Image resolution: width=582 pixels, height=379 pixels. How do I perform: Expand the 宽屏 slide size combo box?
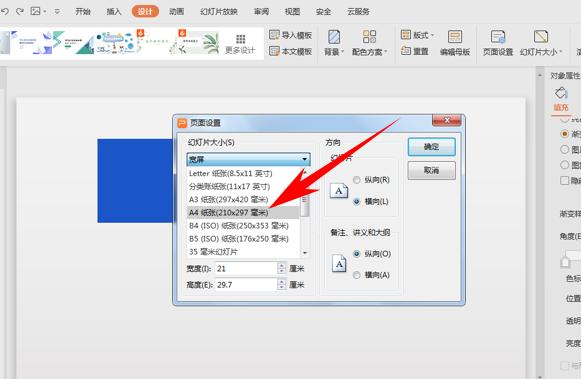coord(248,159)
